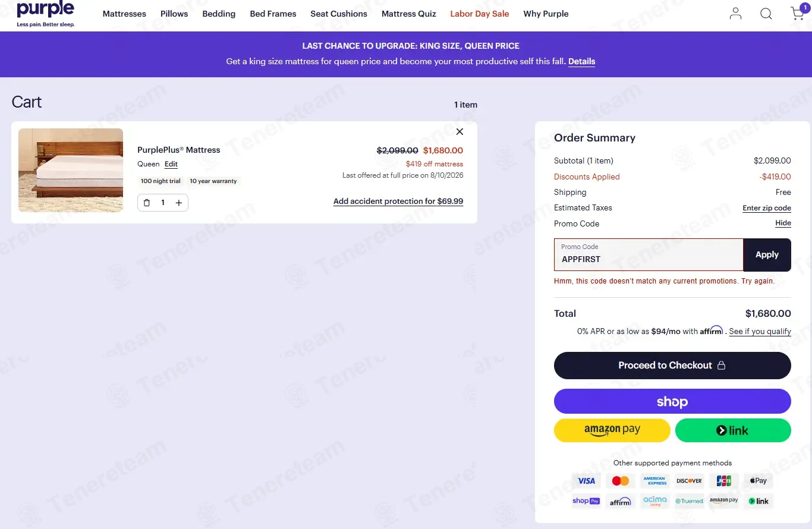Open the shopping cart icon
812x529 pixels.
pos(798,13)
